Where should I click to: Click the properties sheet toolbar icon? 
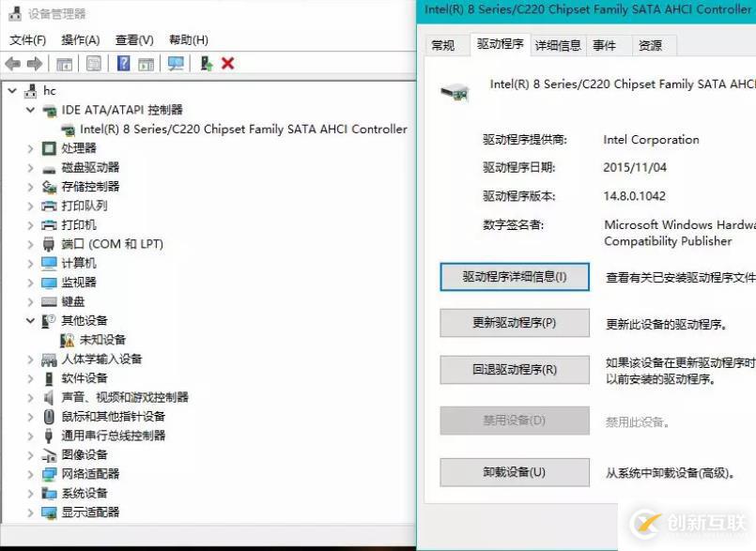click(x=94, y=64)
